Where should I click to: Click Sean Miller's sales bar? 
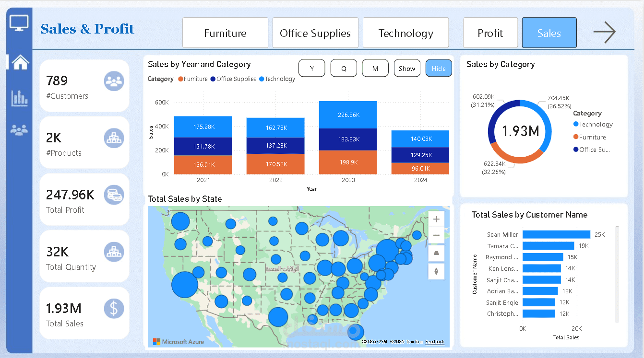click(x=556, y=234)
